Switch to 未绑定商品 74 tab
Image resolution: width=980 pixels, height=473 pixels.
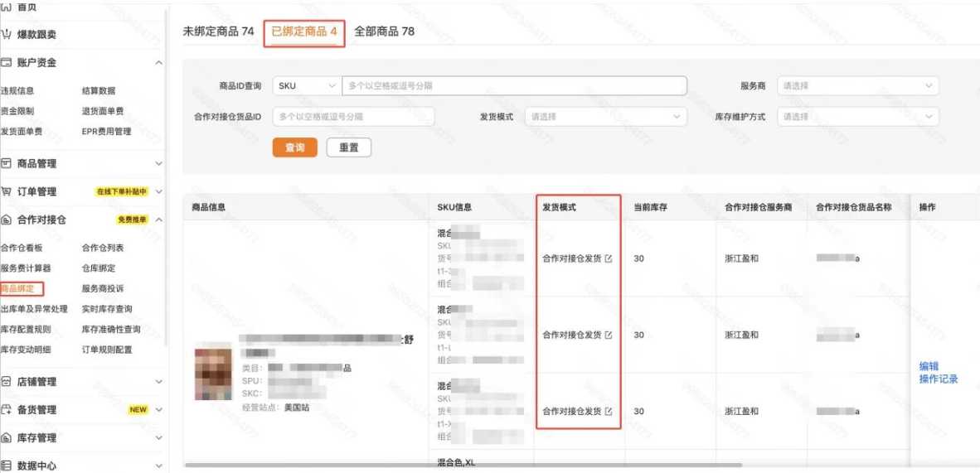(218, 31)
